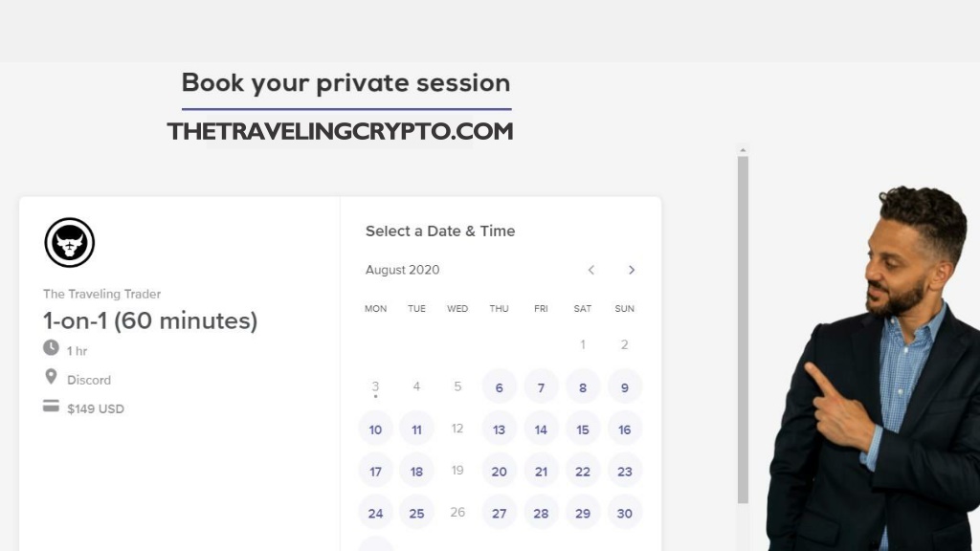Click the scrollbar up arrow
Screen dimensions: 980x551
pyautogui.click(x=743, y=150)
